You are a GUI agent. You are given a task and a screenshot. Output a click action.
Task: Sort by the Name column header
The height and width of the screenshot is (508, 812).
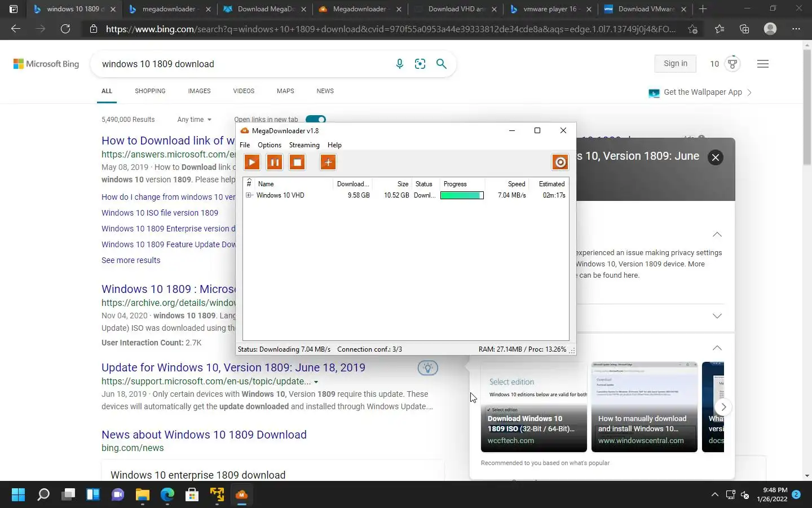tap(293, 184)
